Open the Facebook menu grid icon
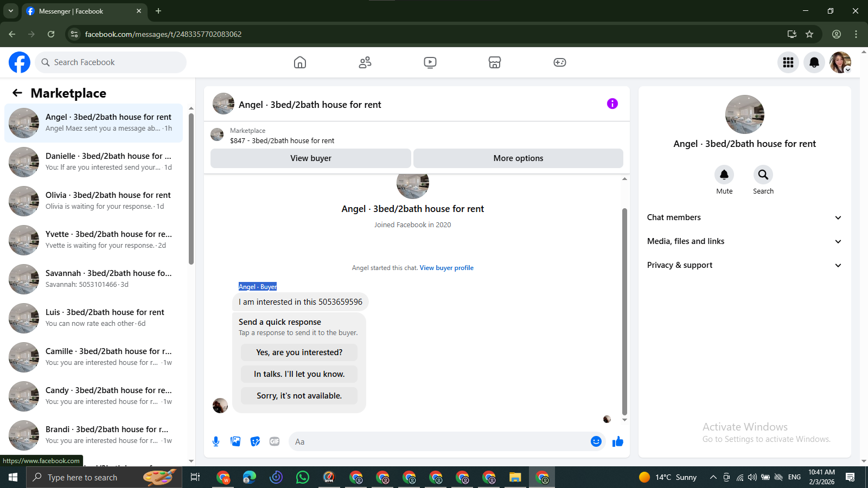 coord(788,62)
